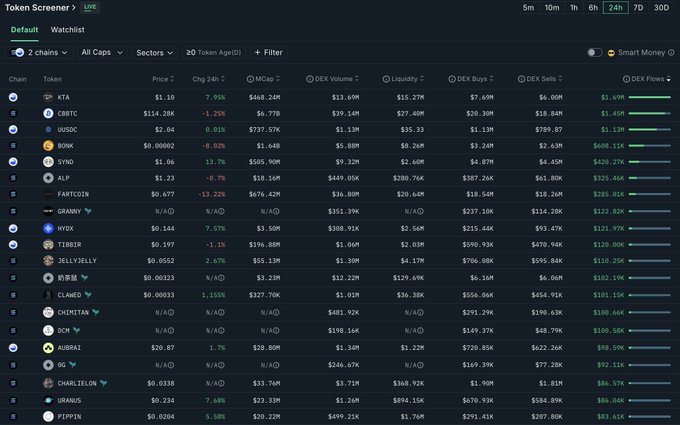The height and width of the screenshot is (425, 680).
Task: Click the chain icon in the KTA row
Action: (13, 97)
